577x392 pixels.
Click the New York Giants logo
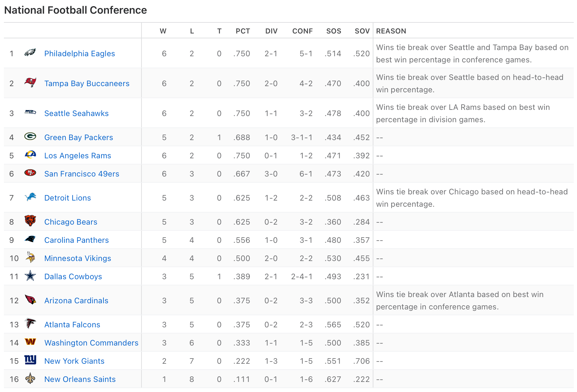coord(30,360)
